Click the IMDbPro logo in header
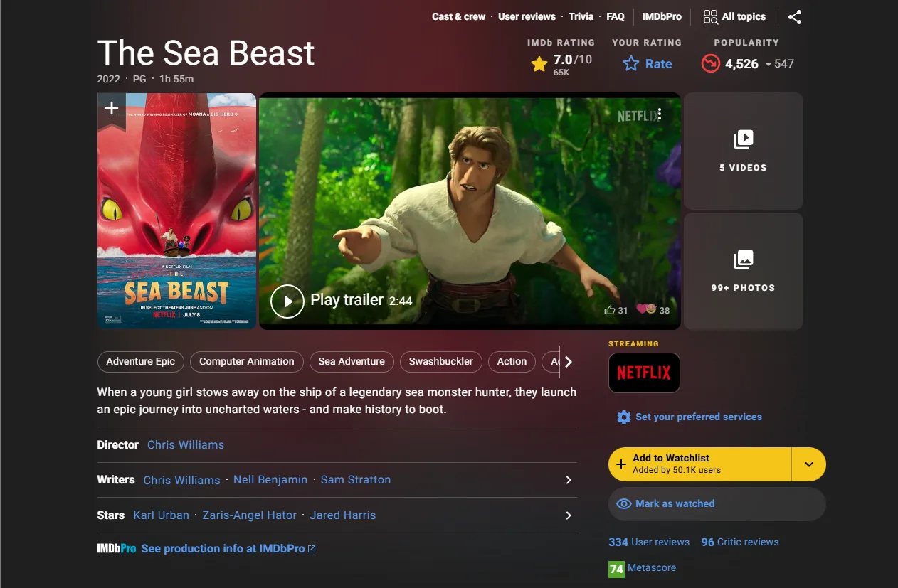This screenshot has height=588, width=898. click(661, 16)
